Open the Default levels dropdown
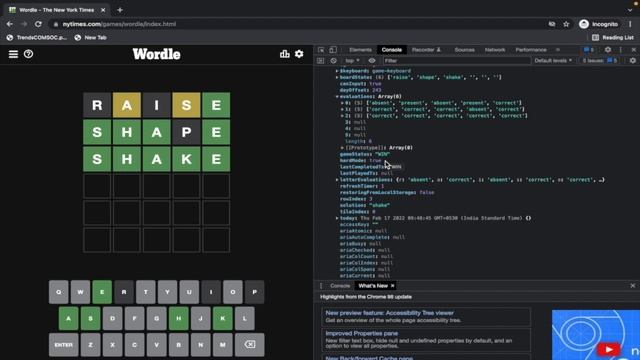 coord(553,60)
